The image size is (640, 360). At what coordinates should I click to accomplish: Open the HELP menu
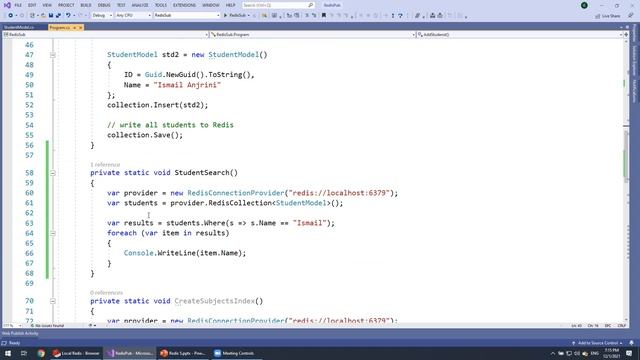pos(231,5)
